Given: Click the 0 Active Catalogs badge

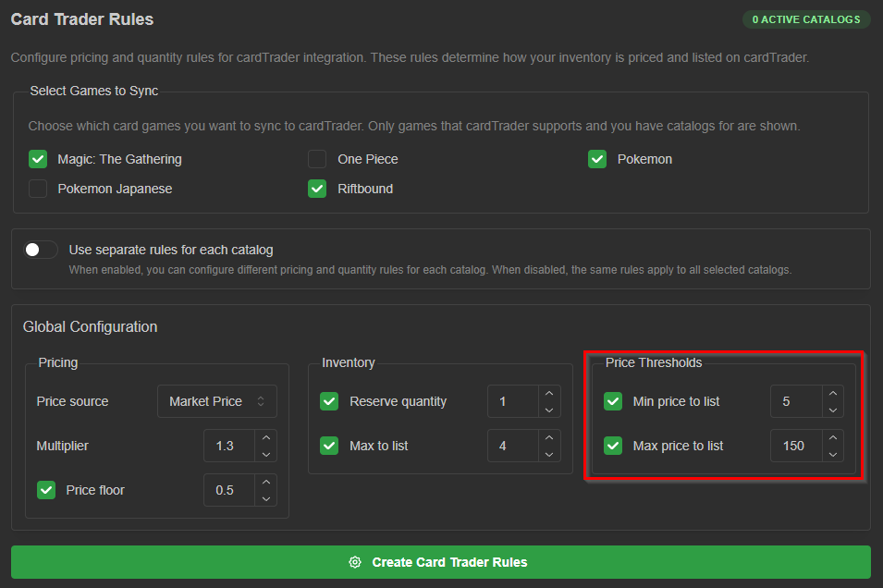Looking at the screenshot, I should coord(806,19).
